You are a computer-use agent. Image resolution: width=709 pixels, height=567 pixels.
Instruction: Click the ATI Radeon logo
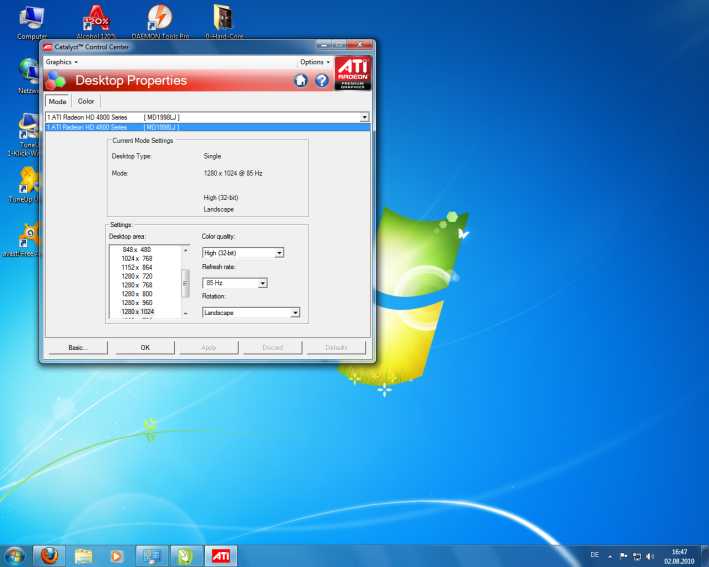click(353, 73)
